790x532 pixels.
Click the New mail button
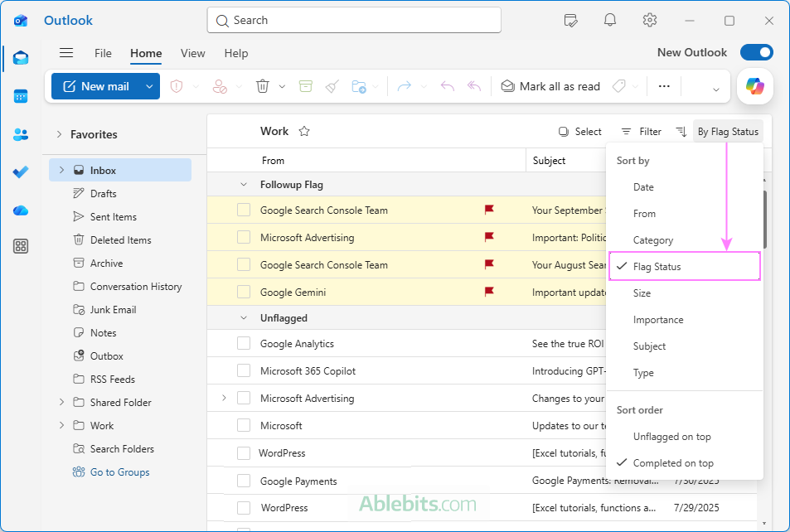click(95, 86)
